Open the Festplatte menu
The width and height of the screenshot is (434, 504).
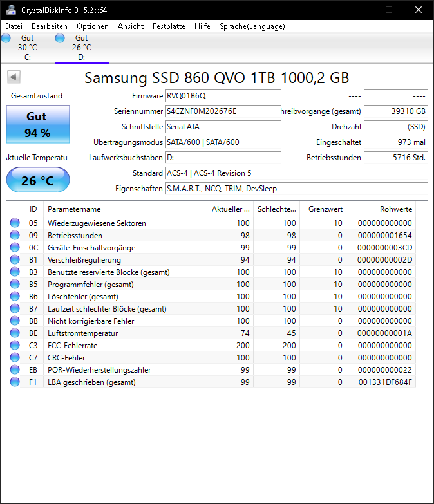point(169,26)
